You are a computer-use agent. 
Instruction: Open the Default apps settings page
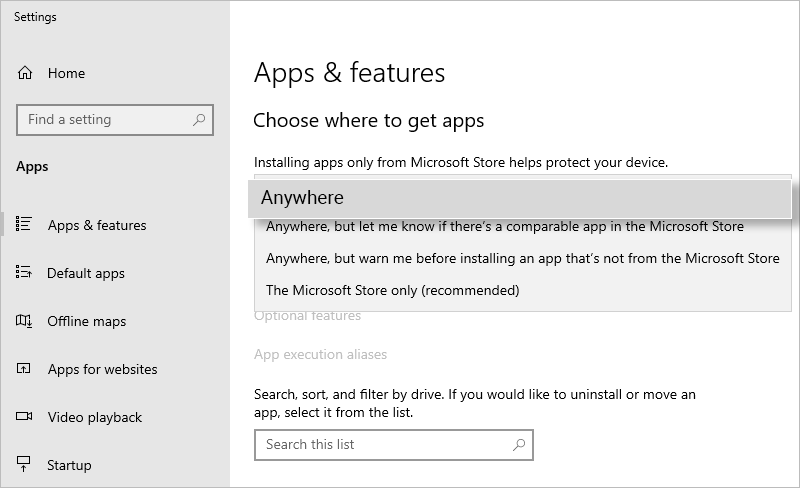coord(86,273)
